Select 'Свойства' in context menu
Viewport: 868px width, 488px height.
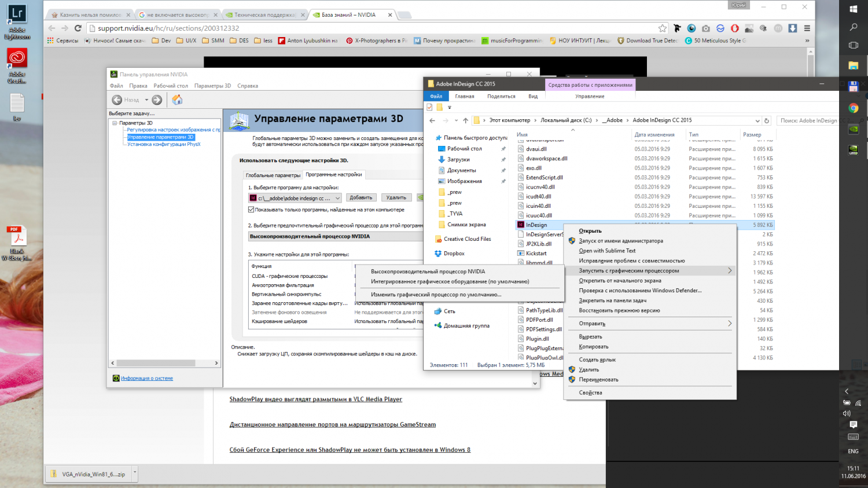coord(590,392)
